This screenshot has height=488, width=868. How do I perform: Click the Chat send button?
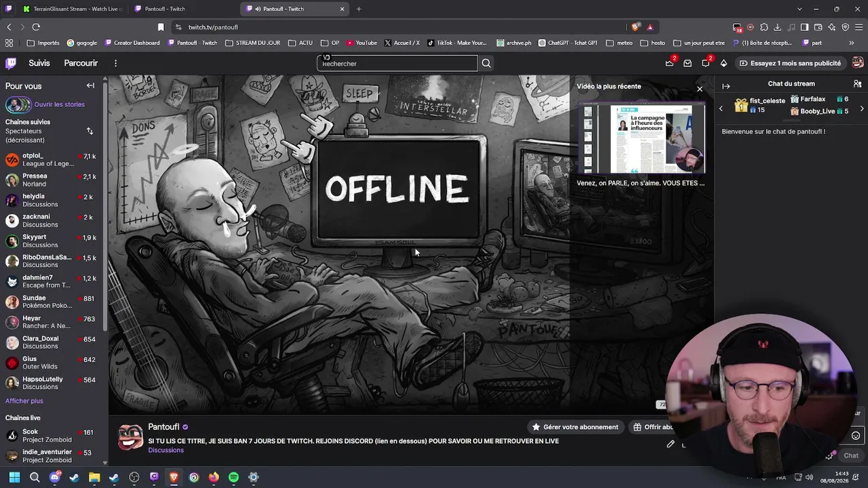tap(850, 455)
